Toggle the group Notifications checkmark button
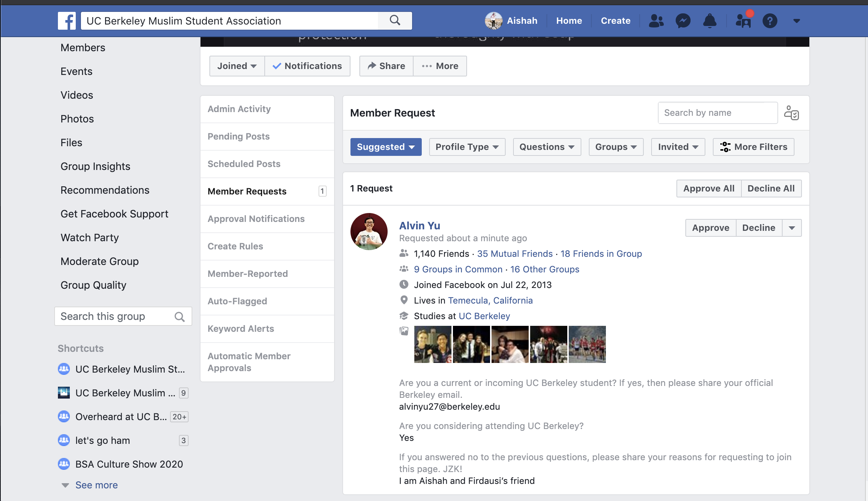Viewport: 868px width, 501px height. pyautogui.click(x=307, y=66)
